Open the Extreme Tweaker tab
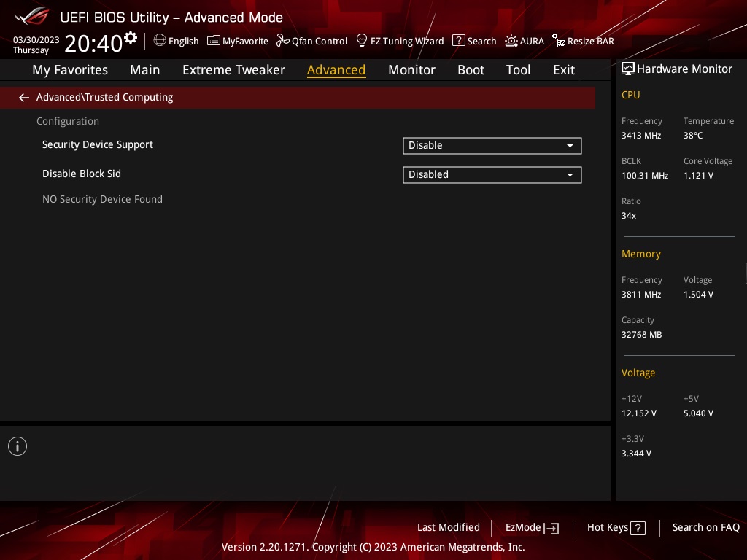This screenshot has width=747, height=560. click(233, 70)
